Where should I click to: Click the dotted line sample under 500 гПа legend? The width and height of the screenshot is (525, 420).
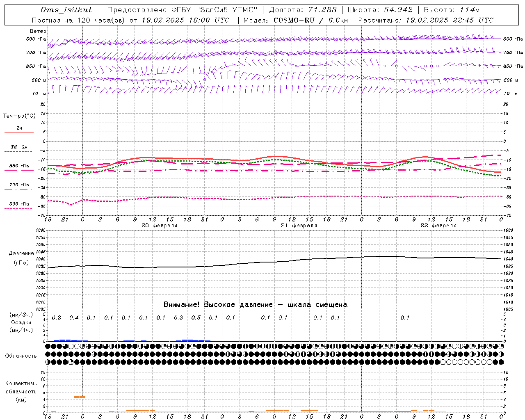tap(18, 208)
